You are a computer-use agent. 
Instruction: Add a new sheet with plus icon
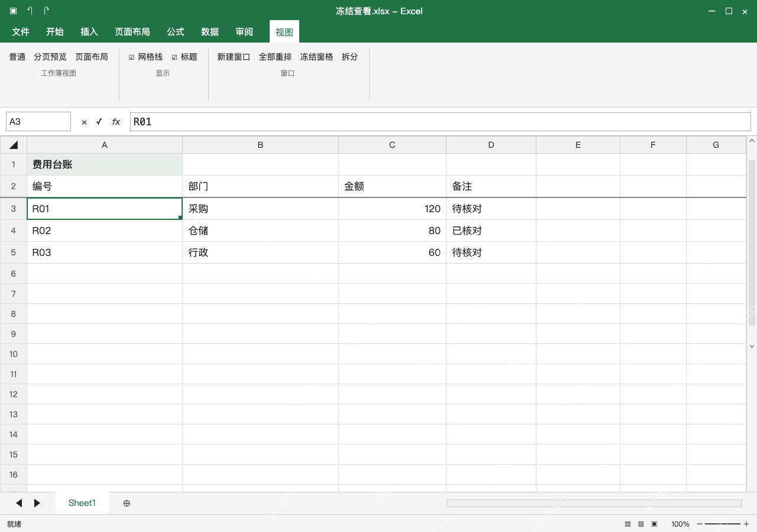click(x=127, y=503)
